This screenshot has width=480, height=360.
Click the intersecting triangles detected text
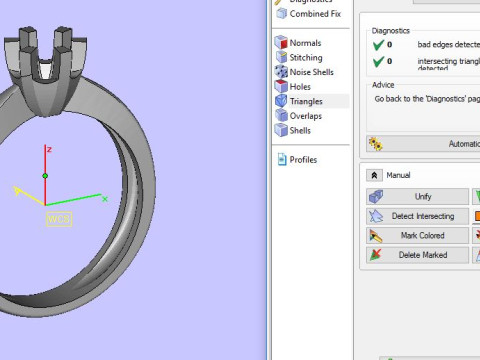pos(449,64)
